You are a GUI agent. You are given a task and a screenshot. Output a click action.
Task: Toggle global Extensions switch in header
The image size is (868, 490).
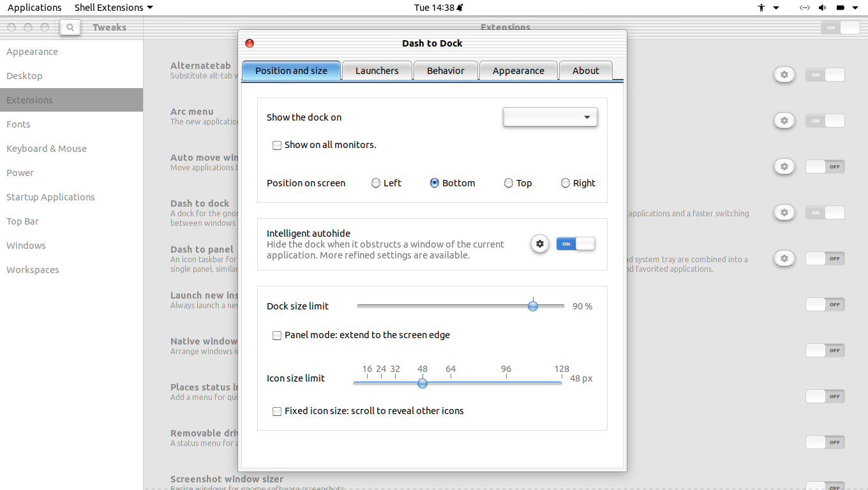tap(841, 27)
